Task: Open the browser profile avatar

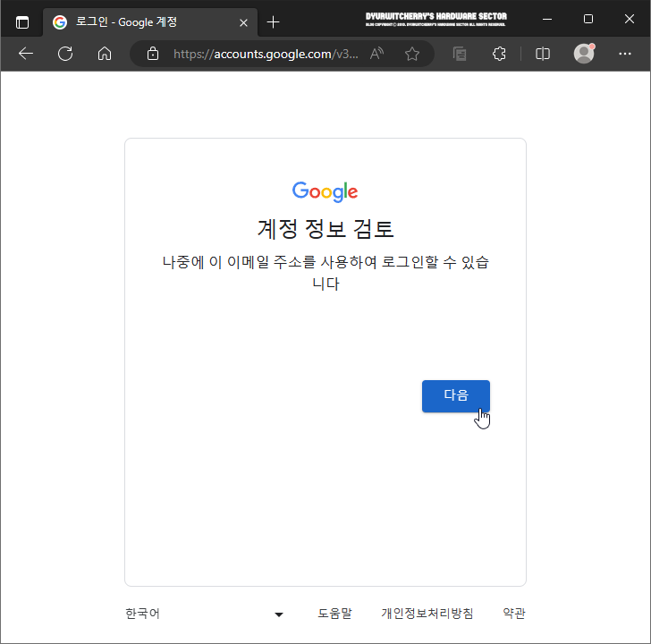Action: (584, 54)
